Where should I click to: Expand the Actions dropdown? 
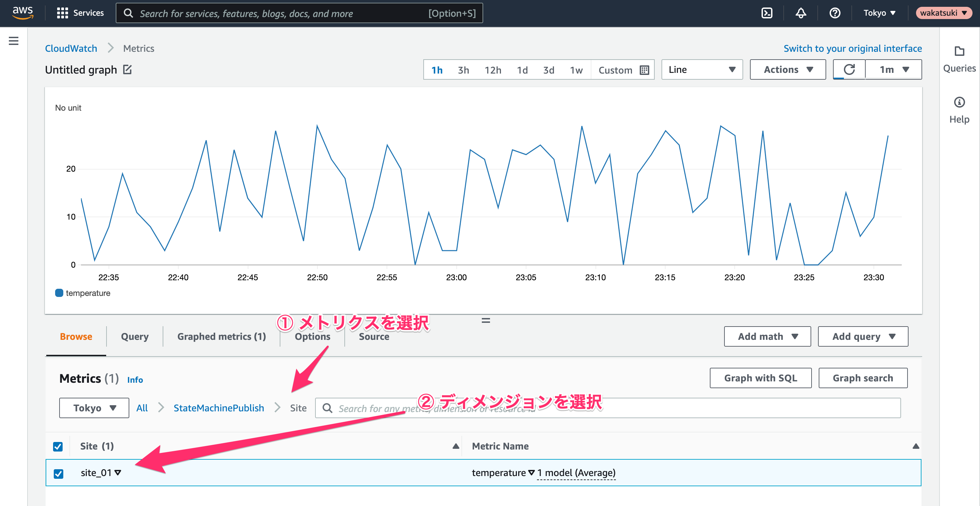tap(787, 70)
